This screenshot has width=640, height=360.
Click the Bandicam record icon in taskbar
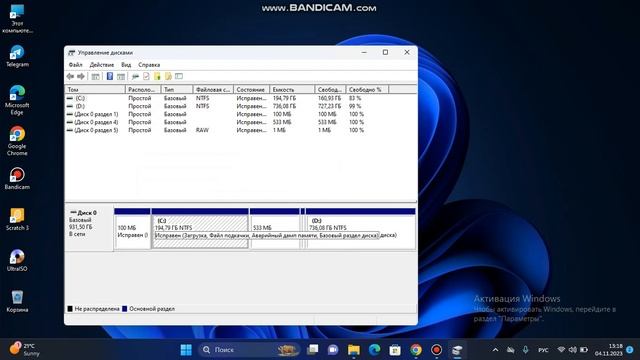pos(436,350)
